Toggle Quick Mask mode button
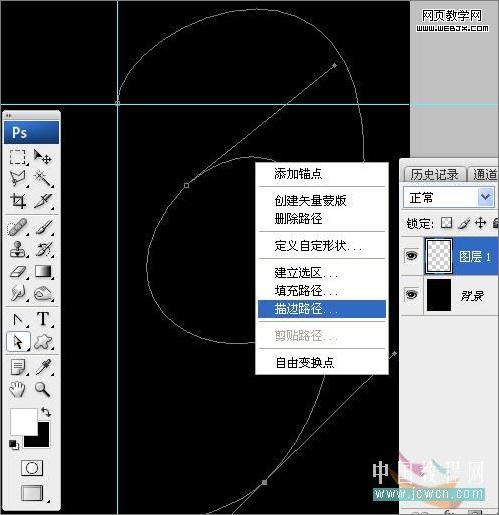 (32, 468)
